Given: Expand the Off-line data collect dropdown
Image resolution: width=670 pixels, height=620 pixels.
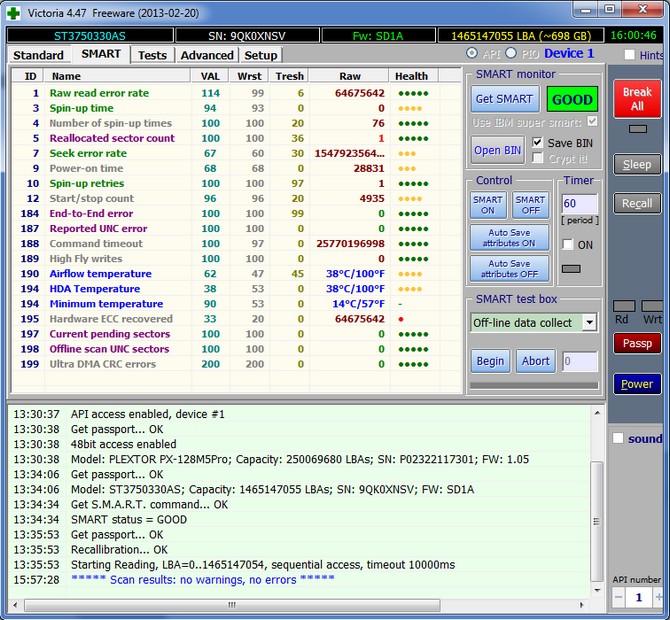Looking at the screenshot, I should pos(589,322).
